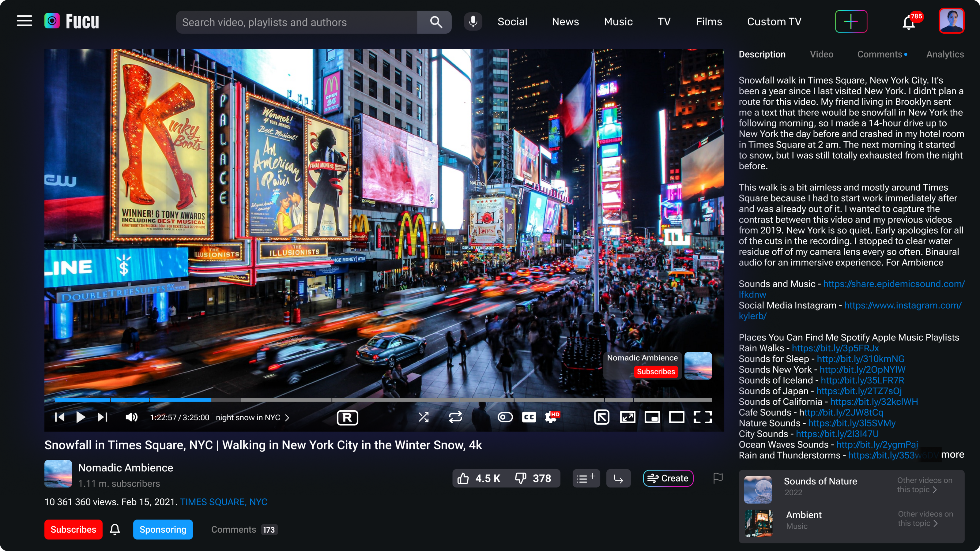Switch to the Analytics tab
Viewport: 980px width, 551px height.
pyautogui.click(x=944, y=54)
